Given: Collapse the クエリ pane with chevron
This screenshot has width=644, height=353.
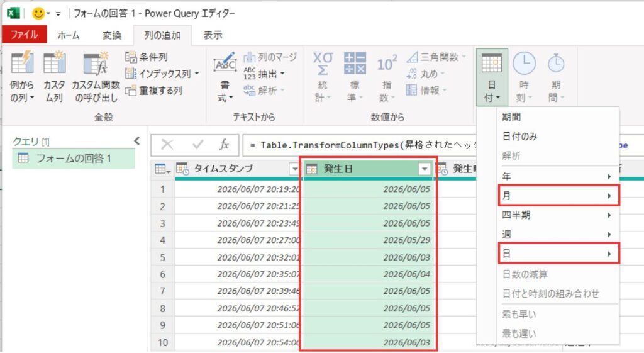Looking at the screenshot, I should 136,142.
